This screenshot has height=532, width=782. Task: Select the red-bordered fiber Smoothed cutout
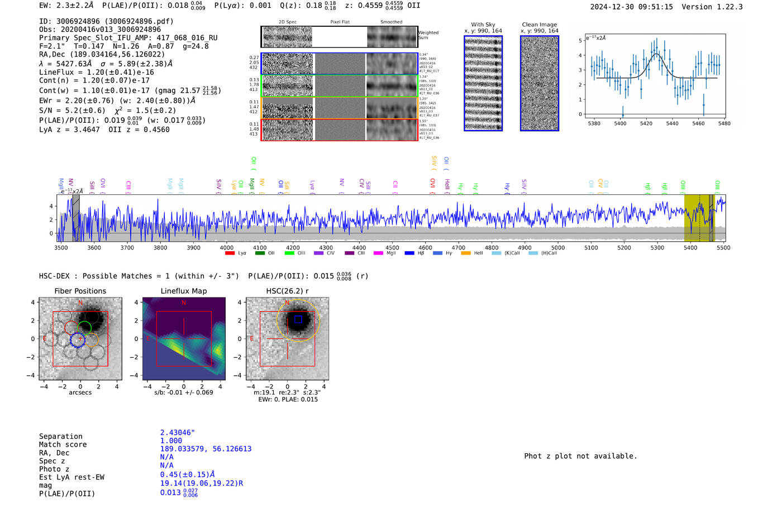click(x=392, y=130)
